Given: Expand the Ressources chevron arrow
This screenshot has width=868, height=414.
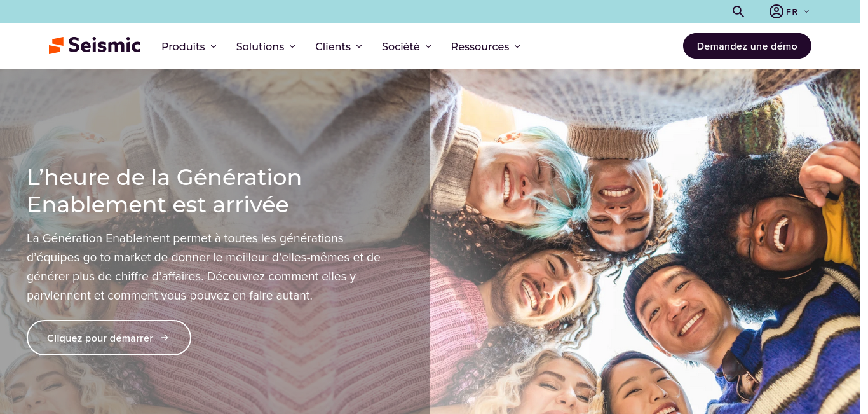Looking at the screenshot, I should point(517,46).
